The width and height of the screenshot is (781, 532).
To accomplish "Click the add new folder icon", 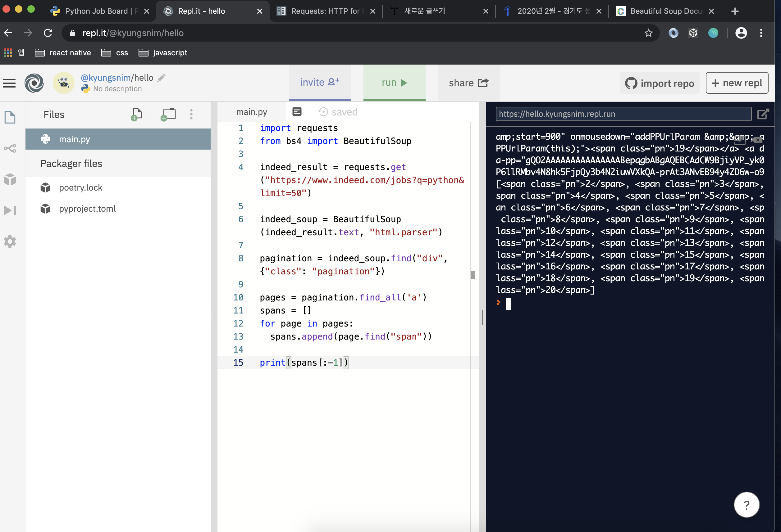I will [x=168, y=115].
